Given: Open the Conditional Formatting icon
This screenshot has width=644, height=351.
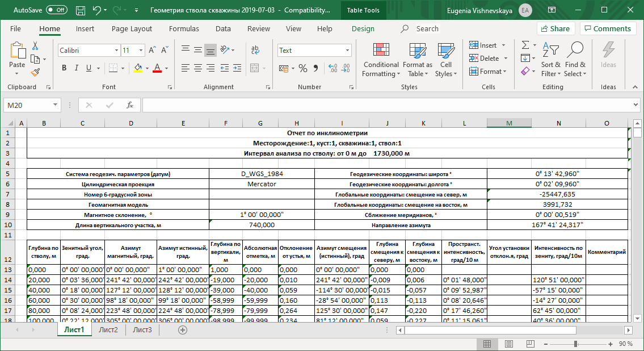Looking at the screenshot, I should tap(381, 60).
